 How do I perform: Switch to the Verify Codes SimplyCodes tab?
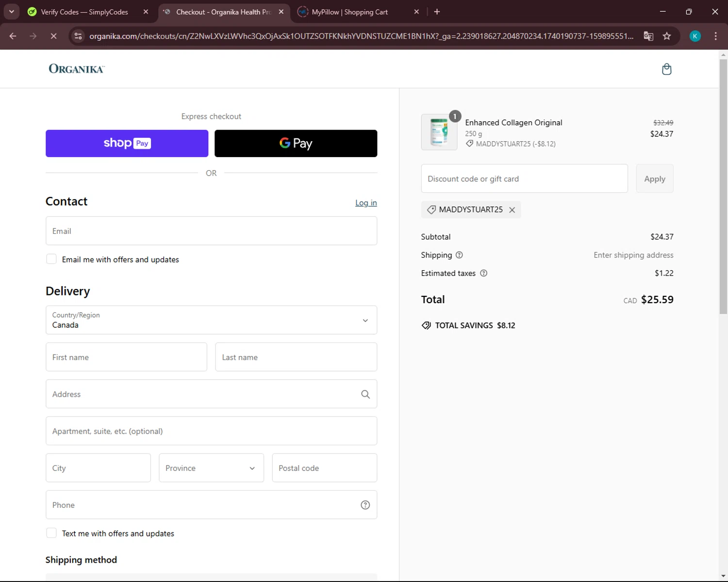[x=84, y=12]
